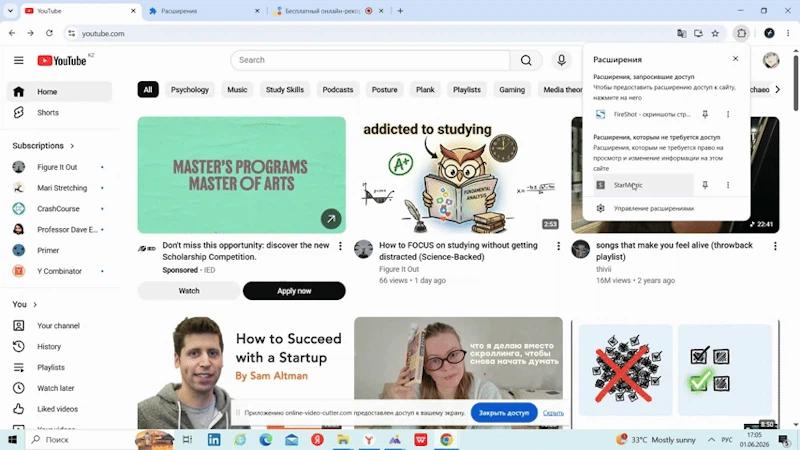
Task: Reload the page
Action: coord(49,33)
